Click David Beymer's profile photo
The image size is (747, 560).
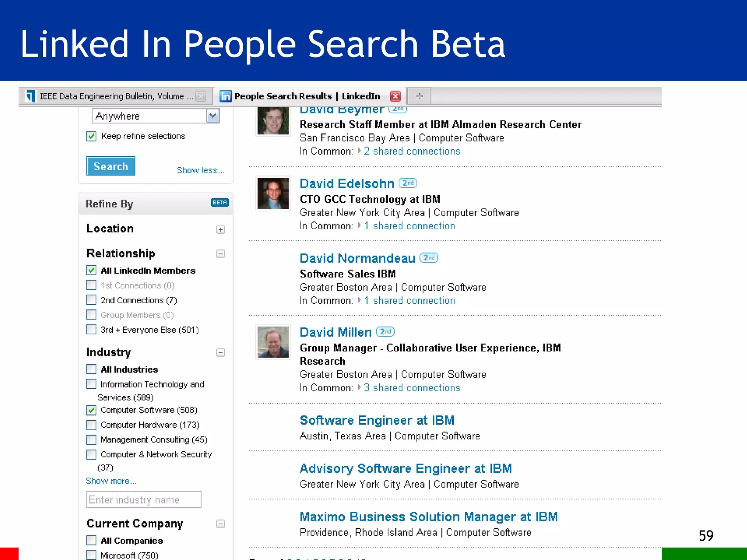coord(273,121)
